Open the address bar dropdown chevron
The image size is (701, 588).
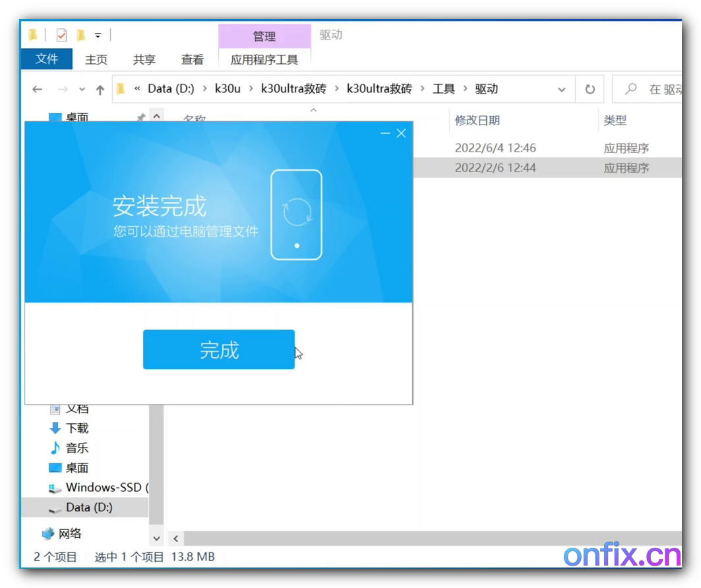(x=562, y=89)
